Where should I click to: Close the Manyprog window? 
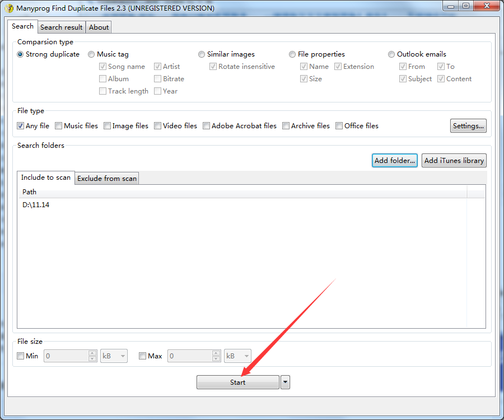487,6
